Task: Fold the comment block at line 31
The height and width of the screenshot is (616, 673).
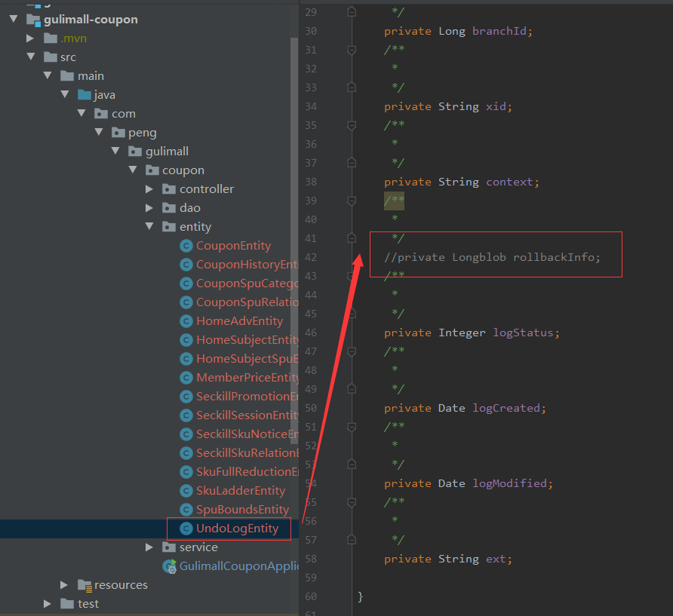Action: 352,51
